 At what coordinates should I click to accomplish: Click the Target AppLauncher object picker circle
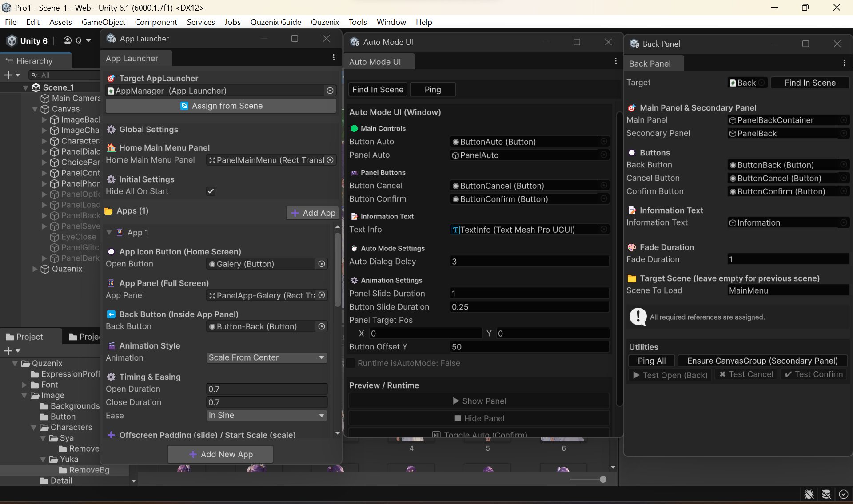tap(330, 91)
